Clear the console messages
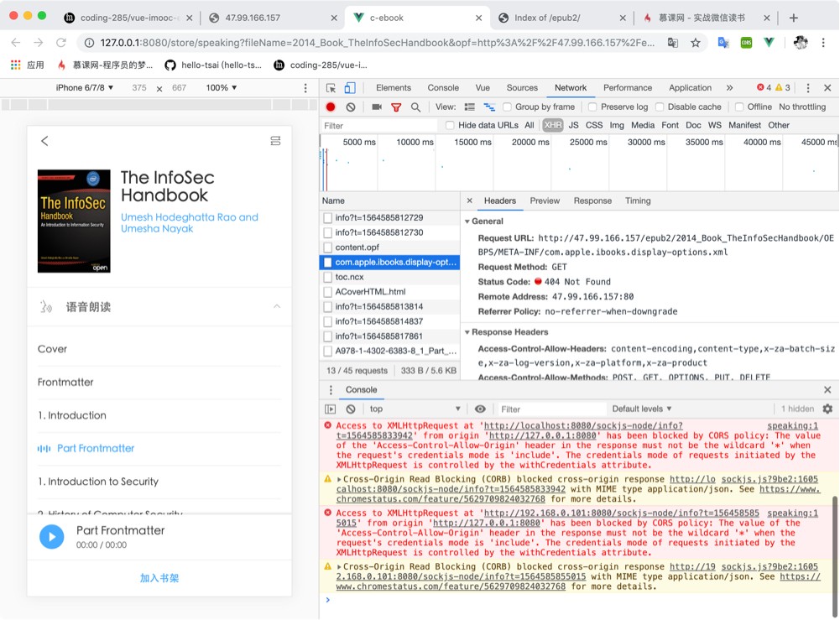840x620 pixels. click(x=351, y=409)
